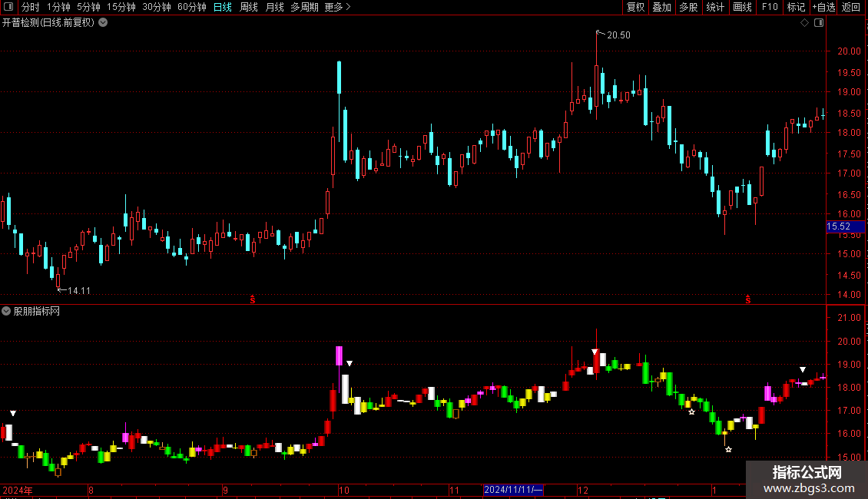Select the 15分钟 period tab
868x499 pixels.
[121, 7]
